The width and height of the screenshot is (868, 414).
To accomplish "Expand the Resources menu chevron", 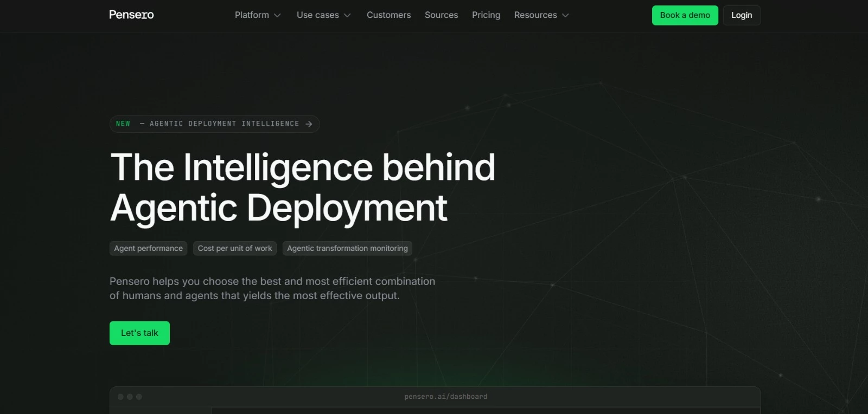I will click(565, 15).
